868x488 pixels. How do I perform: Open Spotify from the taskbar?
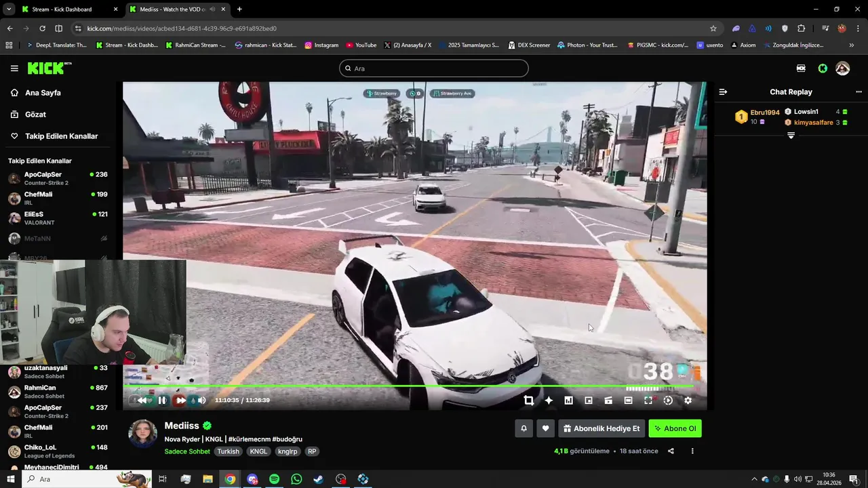pyautogui.click(x=274, y=479)
